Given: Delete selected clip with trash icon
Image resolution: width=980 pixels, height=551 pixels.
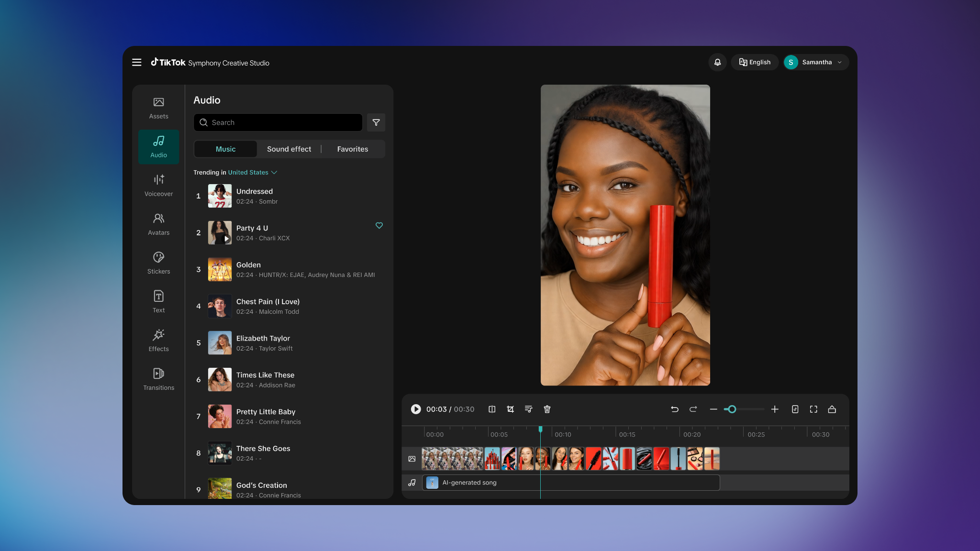Looking at the screenshot, I should (547, 409).
